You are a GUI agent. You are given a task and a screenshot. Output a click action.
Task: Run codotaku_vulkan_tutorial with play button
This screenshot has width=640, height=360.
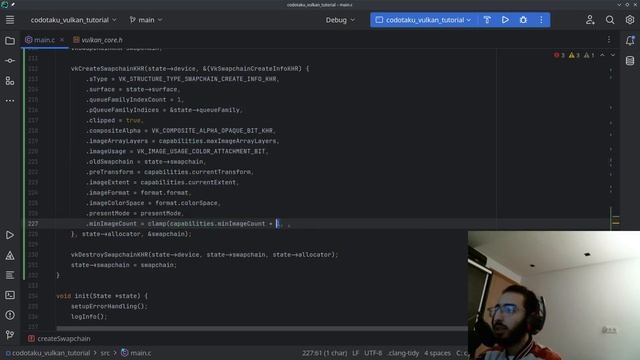tap(505, 20)
